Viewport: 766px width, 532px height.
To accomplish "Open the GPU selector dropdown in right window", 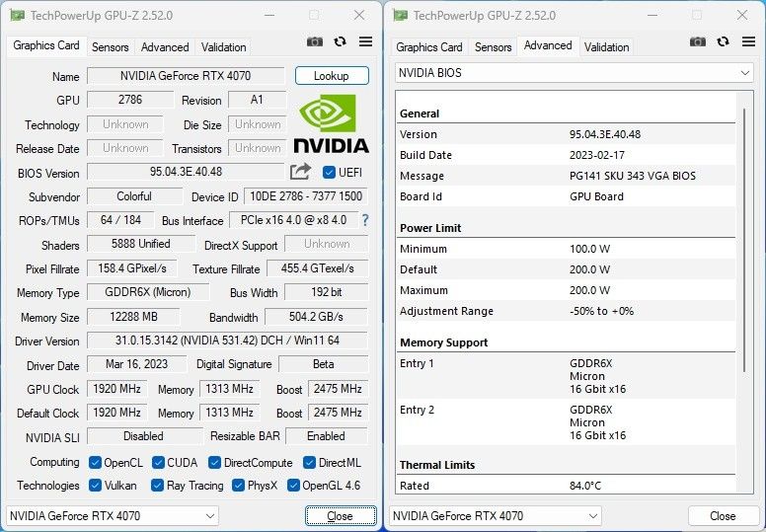I will 495,516.
